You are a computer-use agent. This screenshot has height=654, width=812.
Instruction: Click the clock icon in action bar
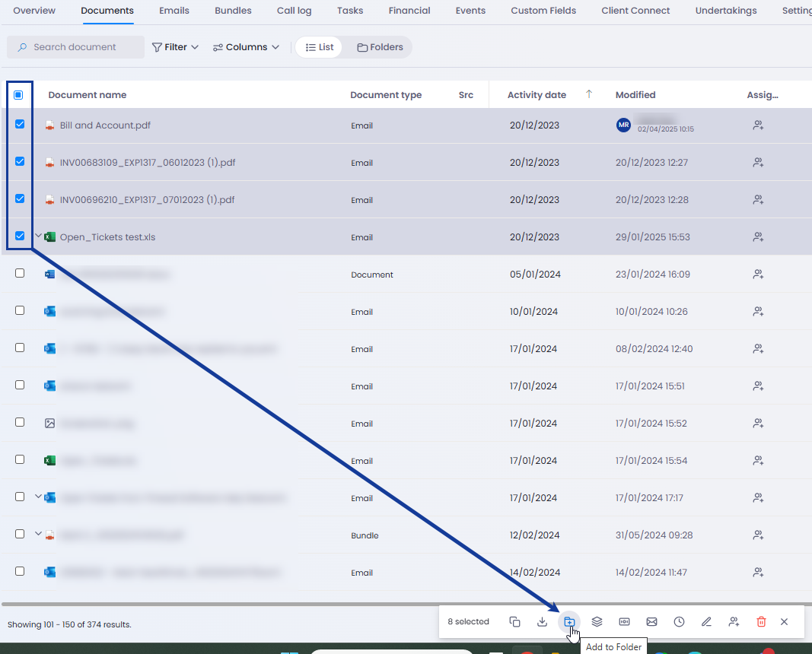679,621
